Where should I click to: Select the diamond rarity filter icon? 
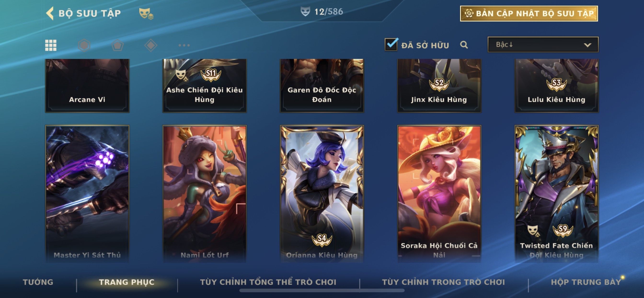tap(151, 45)
